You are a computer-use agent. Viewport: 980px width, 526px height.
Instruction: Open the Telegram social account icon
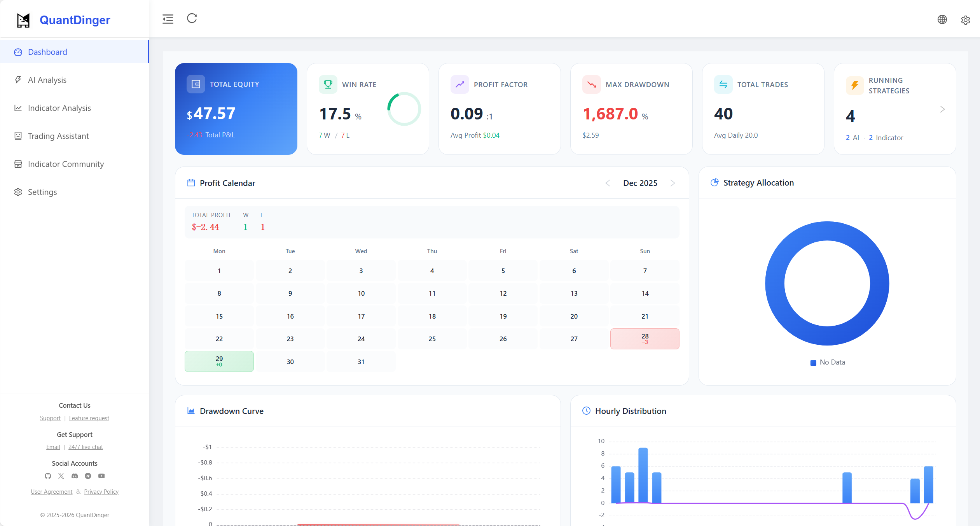88,476
